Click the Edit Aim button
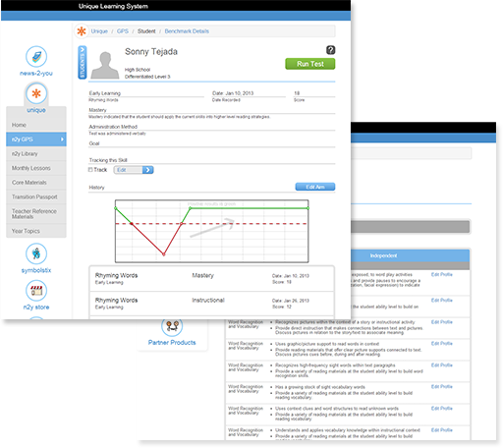 pyautogui.click(x=315, y=187)
